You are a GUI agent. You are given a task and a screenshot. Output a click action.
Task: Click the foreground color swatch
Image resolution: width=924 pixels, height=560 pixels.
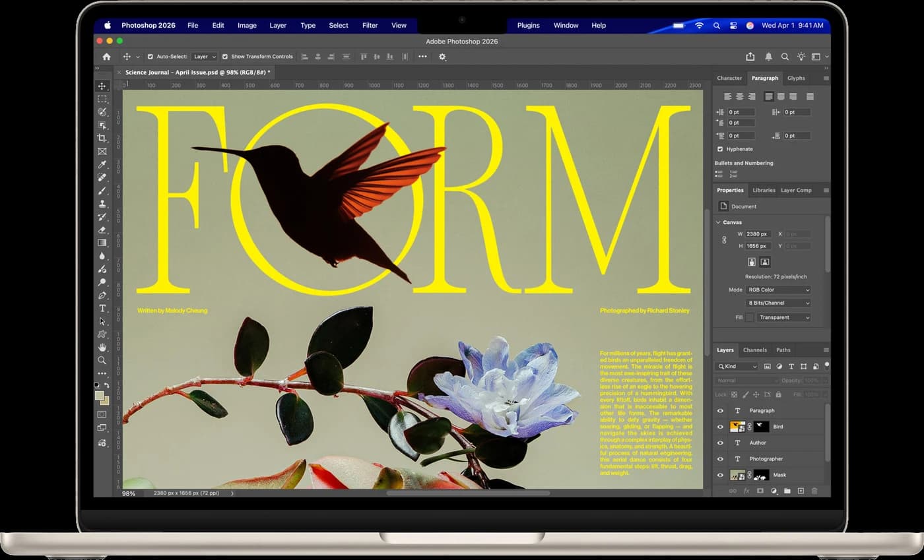coord(99,396)
